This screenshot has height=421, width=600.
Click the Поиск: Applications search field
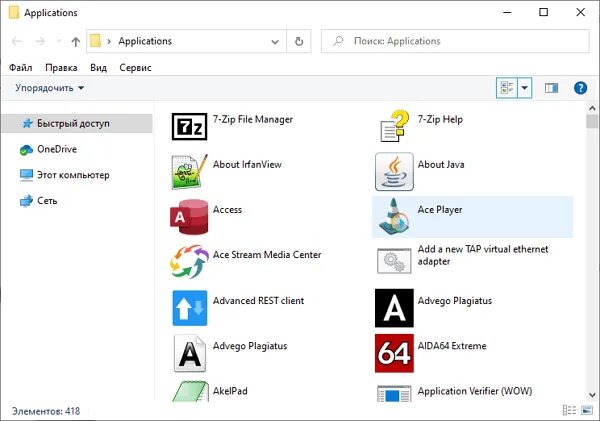455,41
